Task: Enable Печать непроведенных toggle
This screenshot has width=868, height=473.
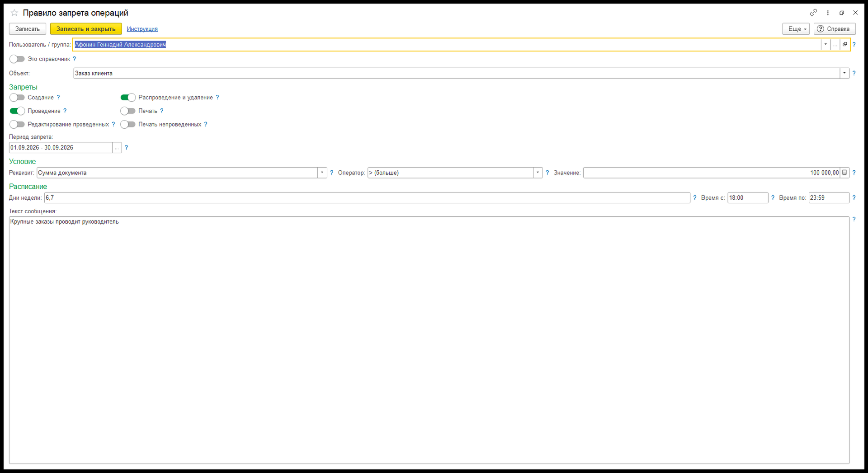Action: pyautogui.click(x=128, y=125)
